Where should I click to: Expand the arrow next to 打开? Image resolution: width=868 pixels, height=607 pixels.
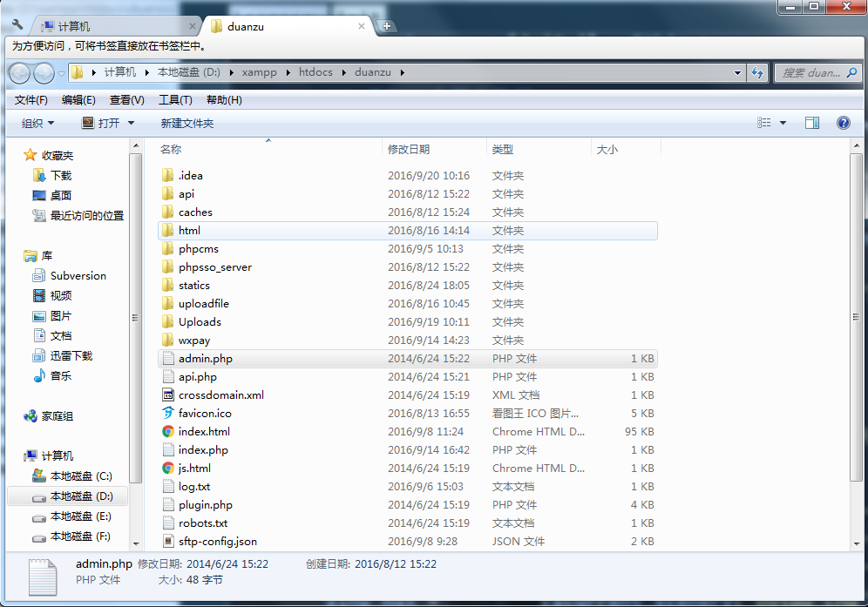click(131, 123)
